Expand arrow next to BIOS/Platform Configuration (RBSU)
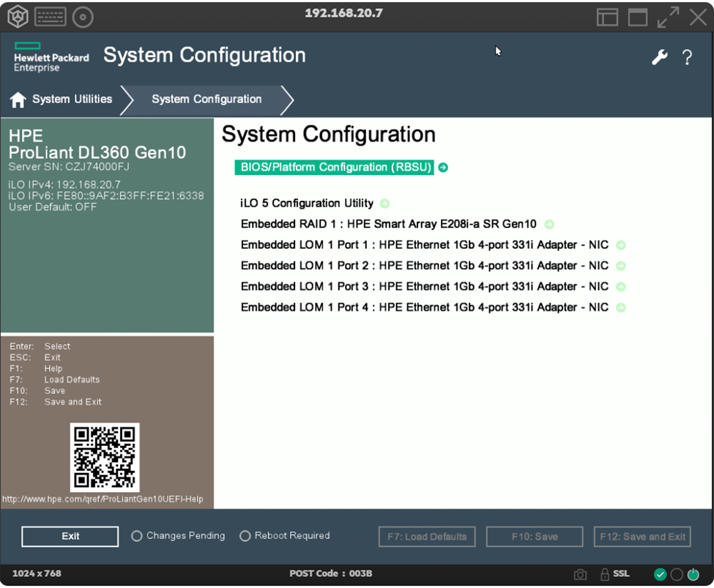 pos(442,168)
